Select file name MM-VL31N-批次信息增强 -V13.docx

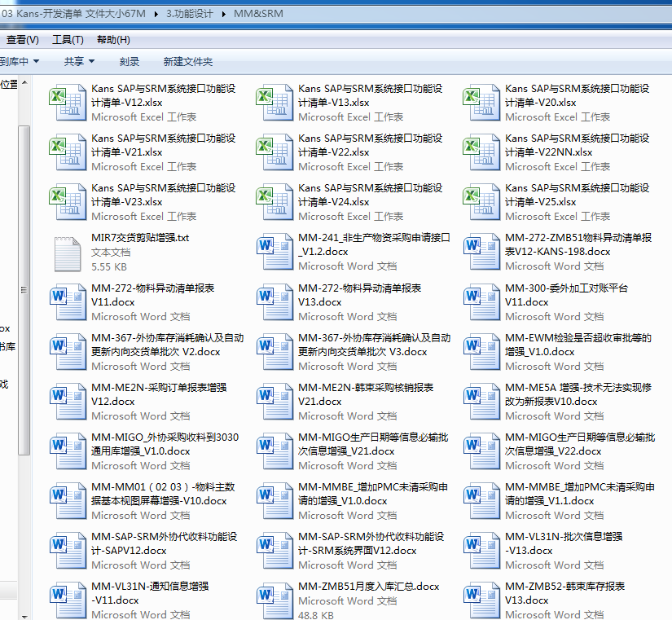pyautogui.click(x=564, y=543)
